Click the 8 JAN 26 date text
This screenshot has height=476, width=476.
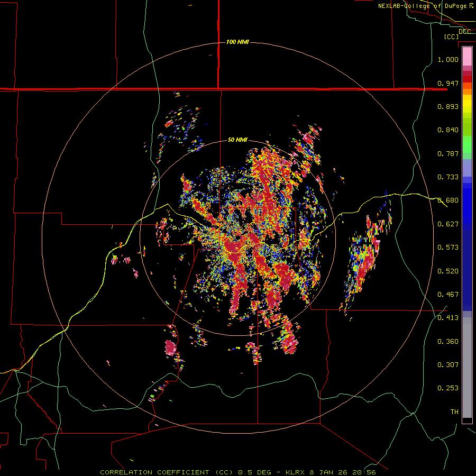coord(329,472)
